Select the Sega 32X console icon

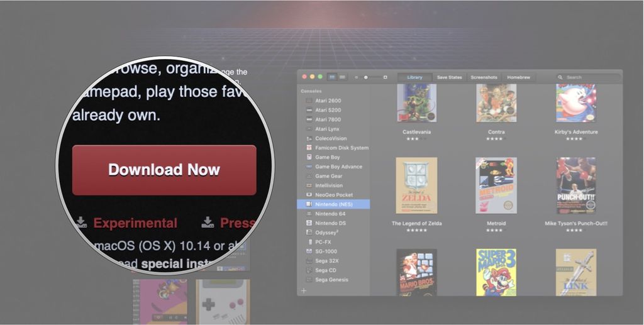click(x=309, y=261)
